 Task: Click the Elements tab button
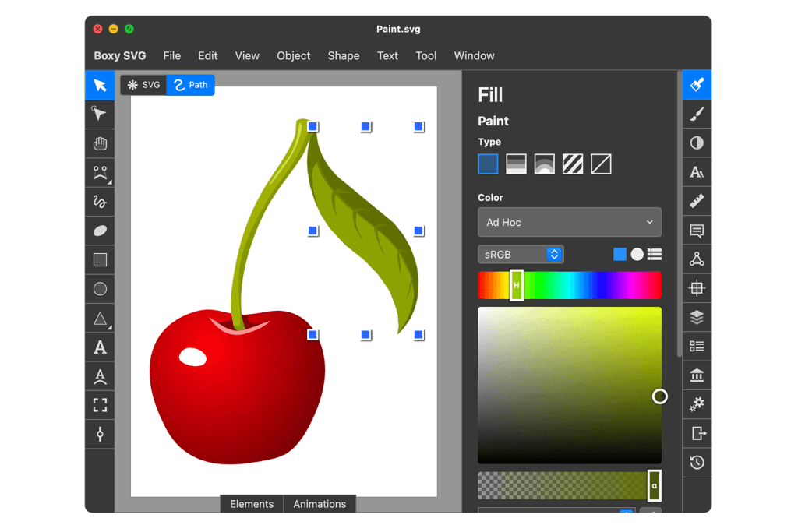[251, 504]
